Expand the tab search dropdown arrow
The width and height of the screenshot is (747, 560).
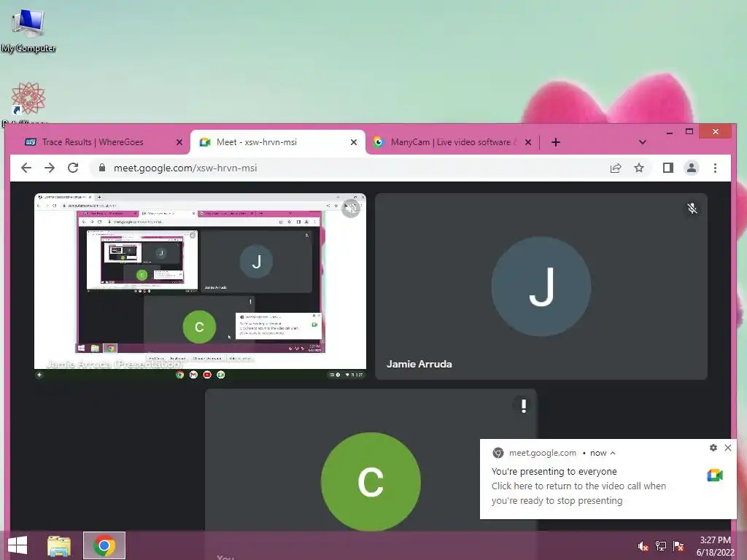tap(642, 142)
